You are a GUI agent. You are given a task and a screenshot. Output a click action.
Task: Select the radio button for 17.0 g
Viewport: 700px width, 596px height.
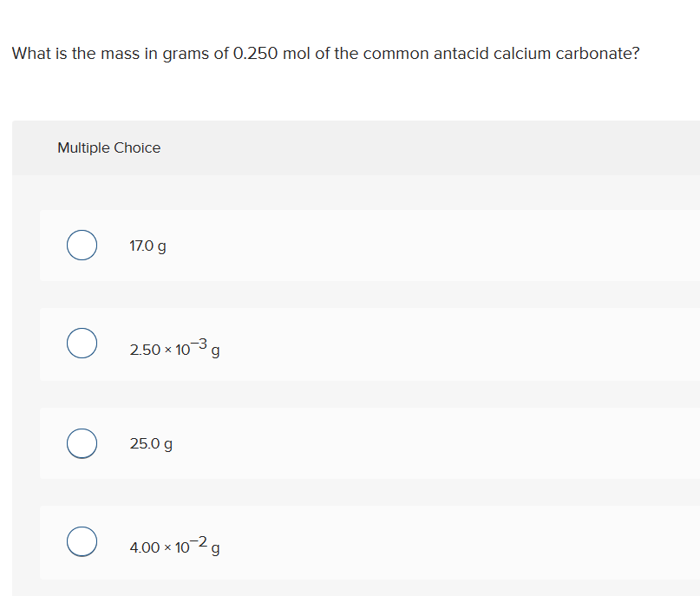tap(82, 245)
